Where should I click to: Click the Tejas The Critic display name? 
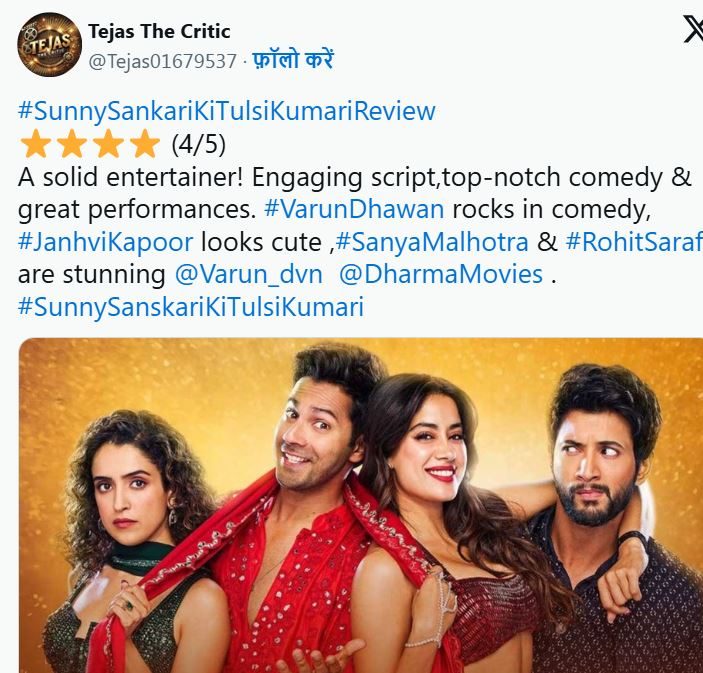point(159,31)
